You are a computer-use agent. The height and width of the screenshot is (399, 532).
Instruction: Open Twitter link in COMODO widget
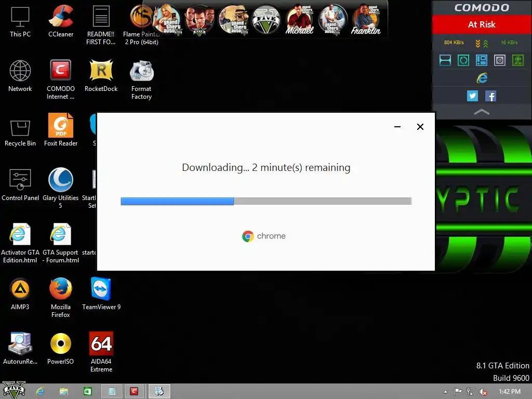click(x=472, y=96)
